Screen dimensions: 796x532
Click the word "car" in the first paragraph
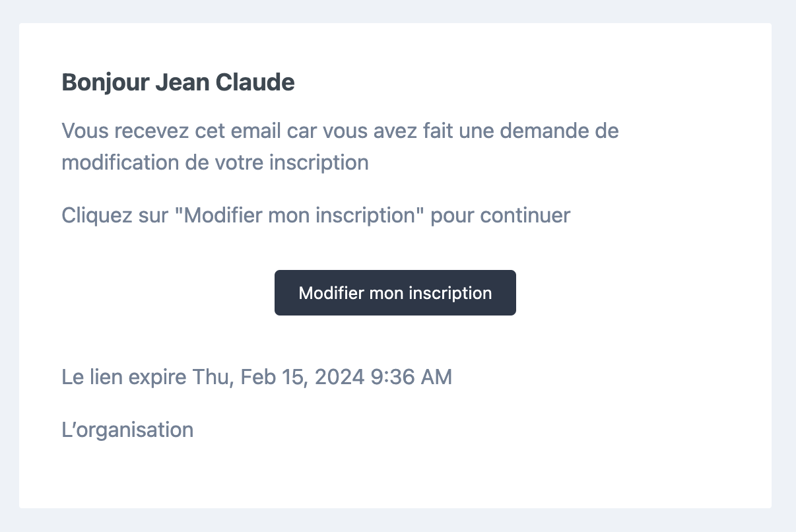coord(301,131)
